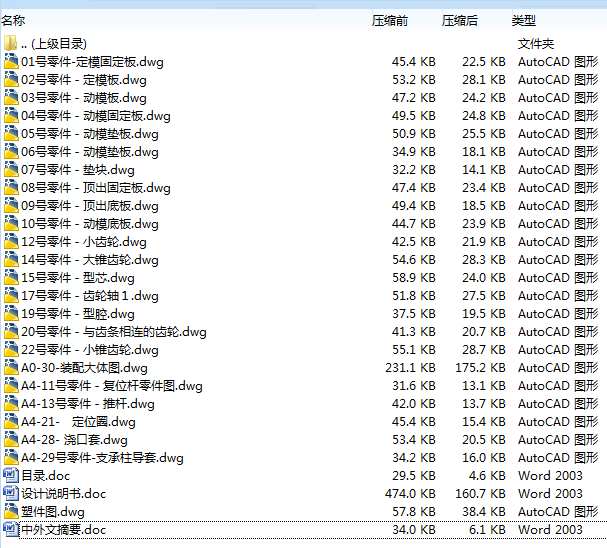
Task: Click the icon of 07号零件 - 垫块.dwg
Action: pos(11,170)
